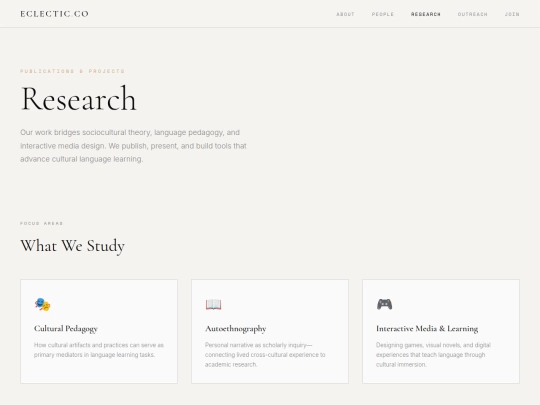Click the Publications & Projects label
Screen dimensions: 540x405
72,71
